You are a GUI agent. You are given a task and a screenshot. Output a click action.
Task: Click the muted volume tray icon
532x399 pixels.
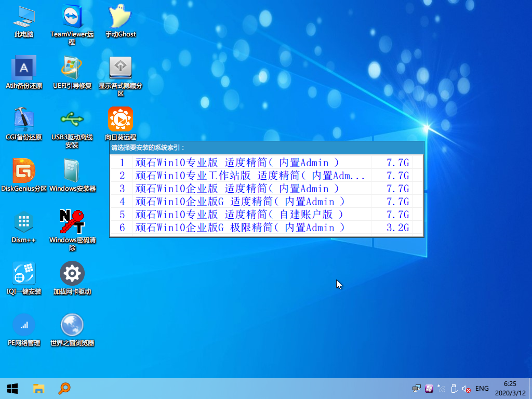pyautogui.click(x=466, y=389)
